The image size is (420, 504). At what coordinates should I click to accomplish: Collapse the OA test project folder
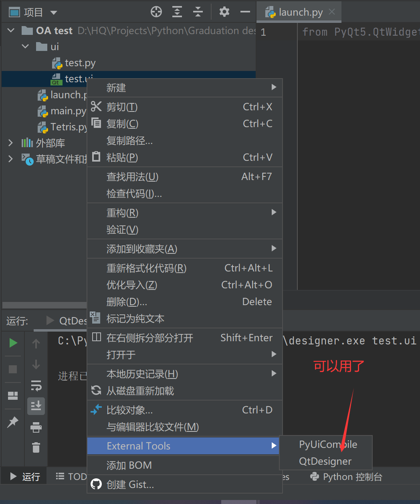click(11, 30)
